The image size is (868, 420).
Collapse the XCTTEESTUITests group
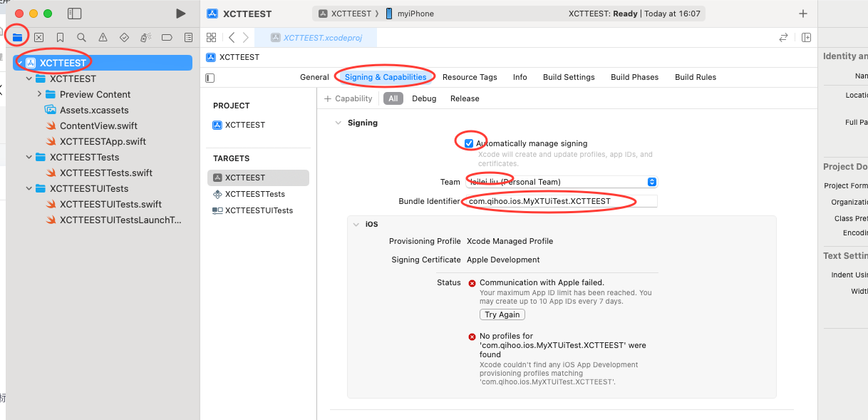pos(29,188)
